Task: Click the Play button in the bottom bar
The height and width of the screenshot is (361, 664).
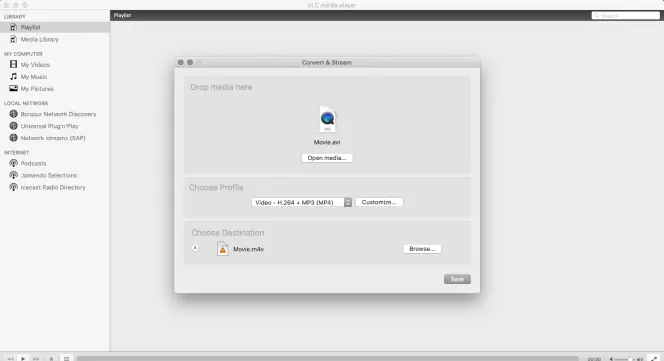Action: click(x=23, y=358)
